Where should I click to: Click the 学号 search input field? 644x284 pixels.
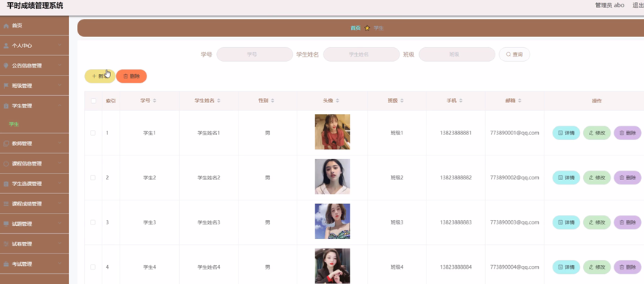click(255, 54)
